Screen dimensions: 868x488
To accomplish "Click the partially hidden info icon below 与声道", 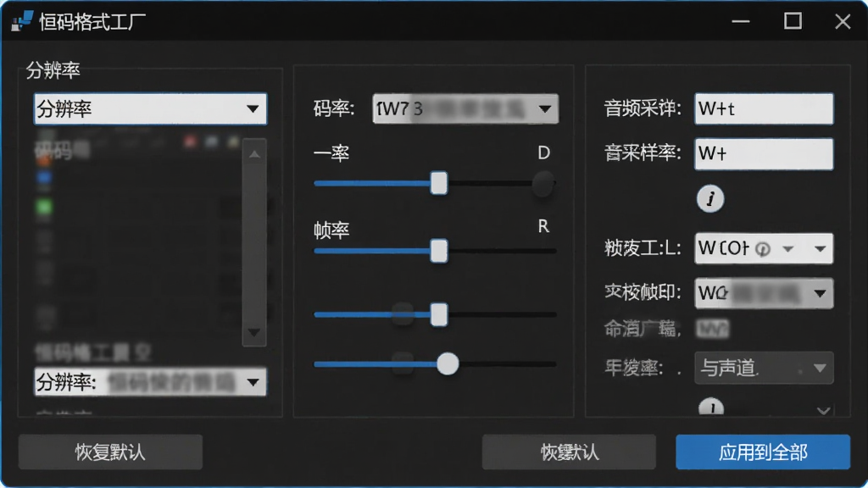I will [711, 408].
